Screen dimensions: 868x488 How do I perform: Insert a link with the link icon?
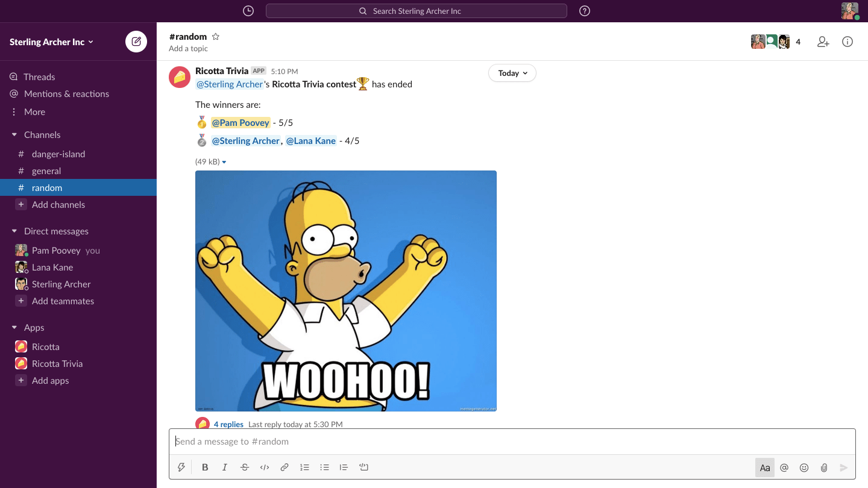(285, 467)
